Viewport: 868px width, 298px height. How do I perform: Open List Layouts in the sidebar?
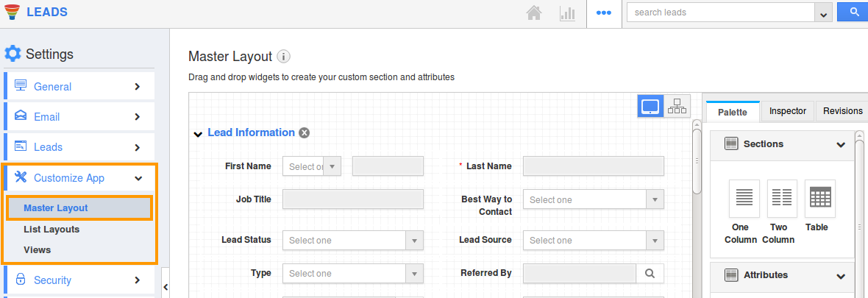(x=51, y=230)
